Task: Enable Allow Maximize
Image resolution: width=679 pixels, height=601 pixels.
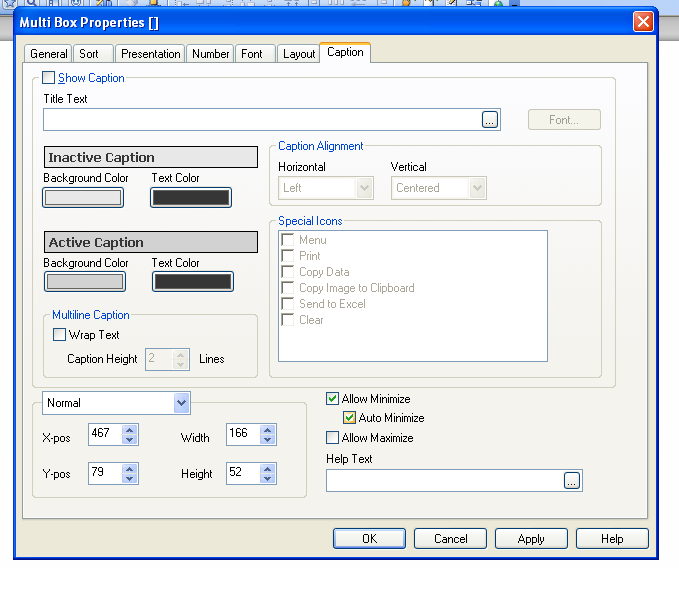Action: (333, 437)
